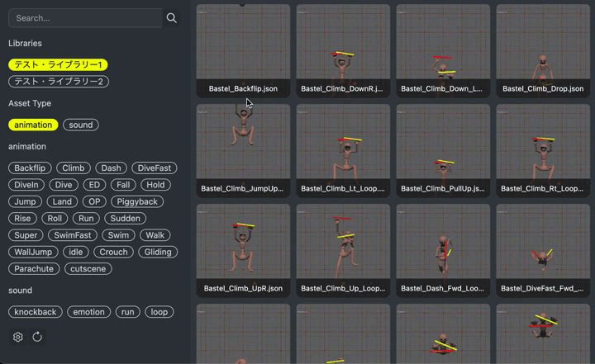595x364 pixels.
Task: Pick the Sudden tag
Action: point(126,219)
